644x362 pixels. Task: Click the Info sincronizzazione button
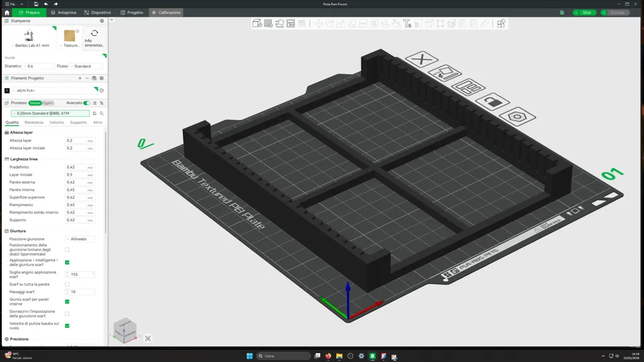pos(95,38)
